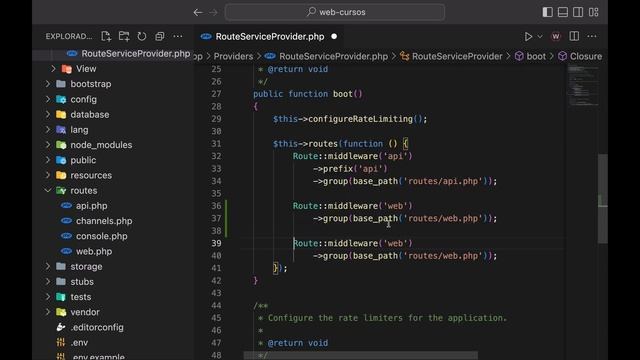This screenshot has width=640, height=360.
Task: Open the run options dropdown arrow
Action: tap(540, 36)
